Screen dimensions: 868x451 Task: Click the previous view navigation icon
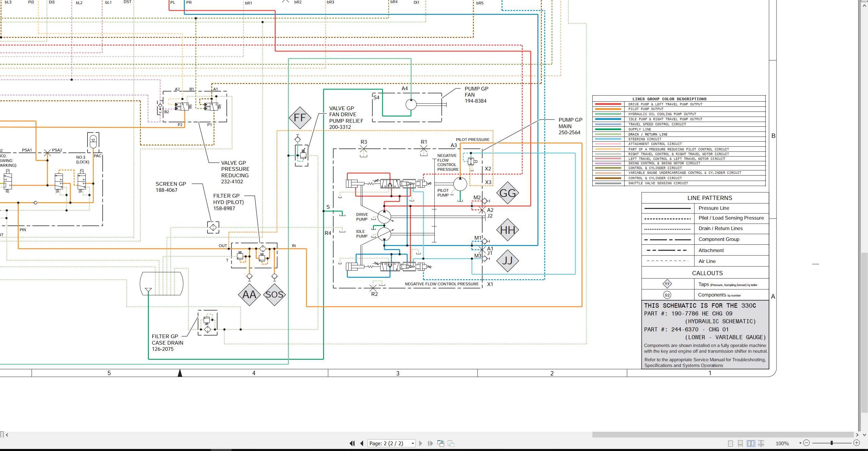tap(441, 443)
